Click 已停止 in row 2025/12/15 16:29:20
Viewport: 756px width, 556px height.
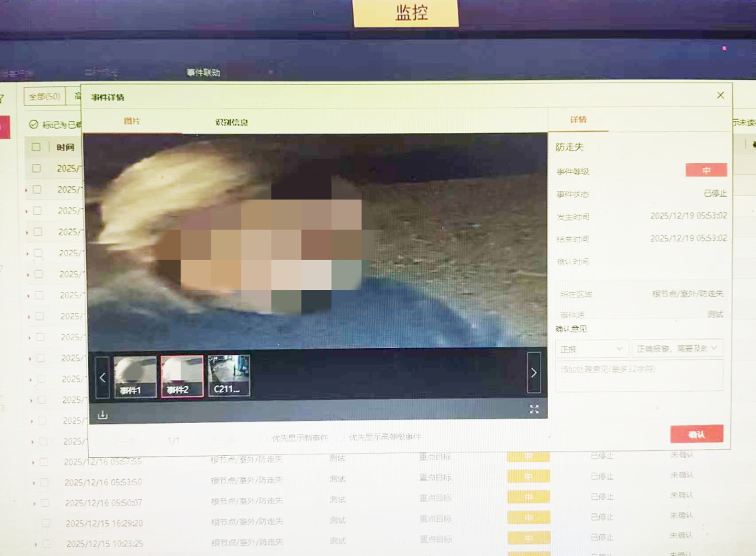pos(602,517)
